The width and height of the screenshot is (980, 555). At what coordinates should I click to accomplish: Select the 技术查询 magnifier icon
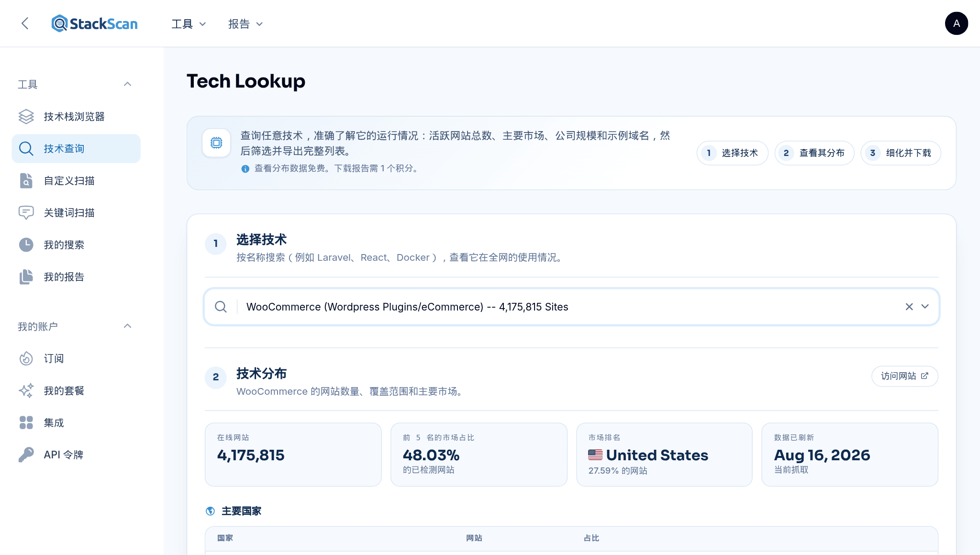click(x=26, y=148)
